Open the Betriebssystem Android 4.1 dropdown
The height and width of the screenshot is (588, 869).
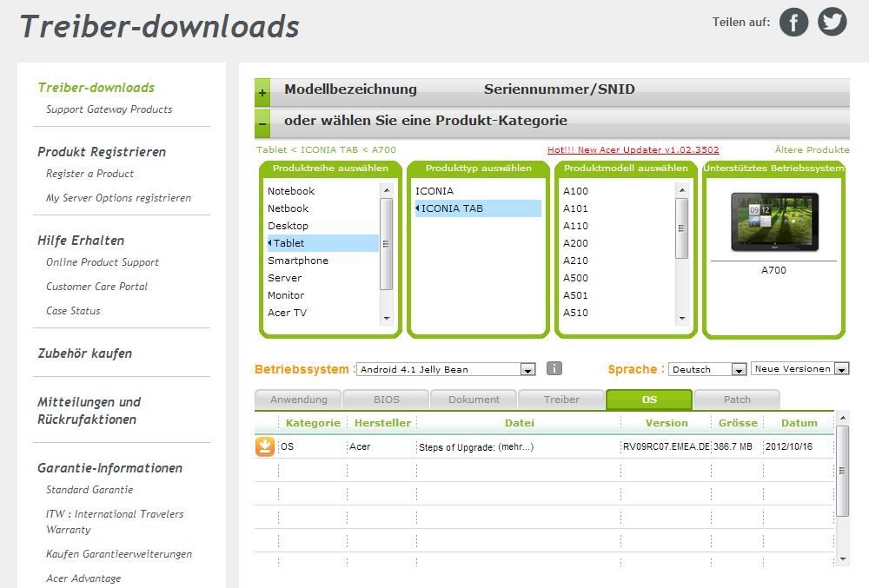[x=446, y=369]
